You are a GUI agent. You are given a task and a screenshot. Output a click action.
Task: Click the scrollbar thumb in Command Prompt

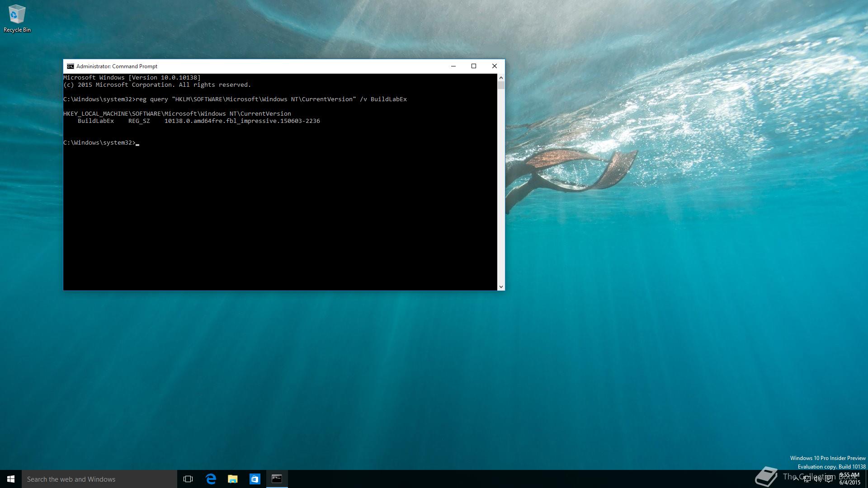(501, 85)
